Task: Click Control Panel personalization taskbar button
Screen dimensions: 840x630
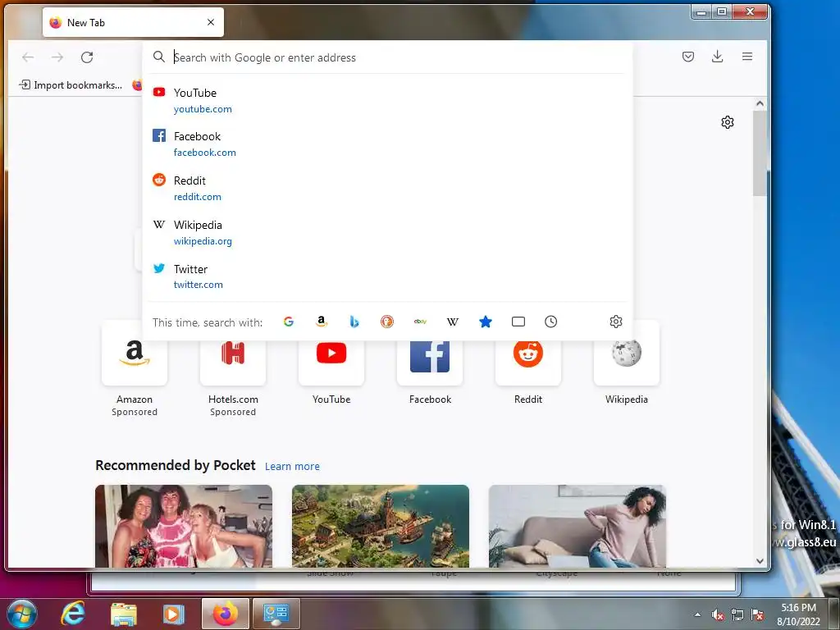Action: (276, 614)
